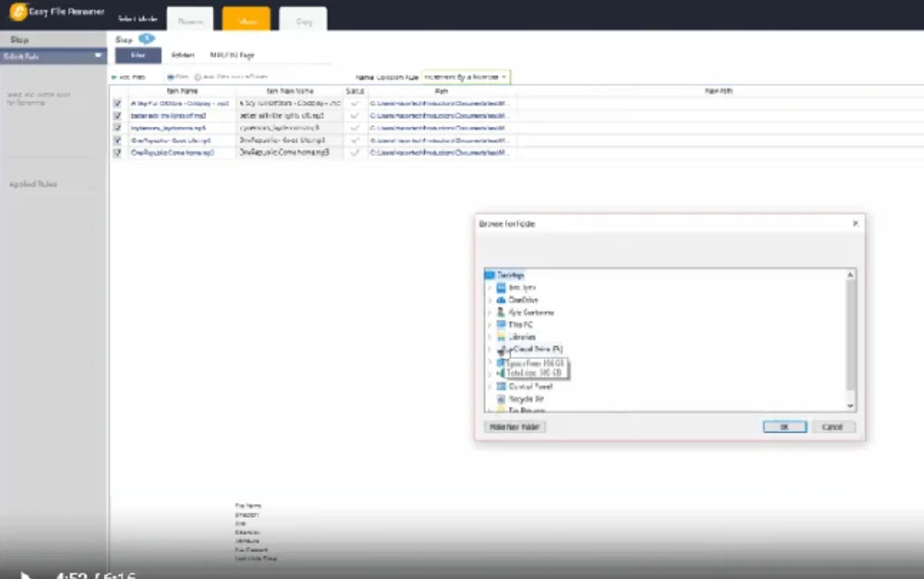Viewport: 924px width, 579px height.
Task: Click the folder tree vertical scrollbar track
Action: click(850, 340)
